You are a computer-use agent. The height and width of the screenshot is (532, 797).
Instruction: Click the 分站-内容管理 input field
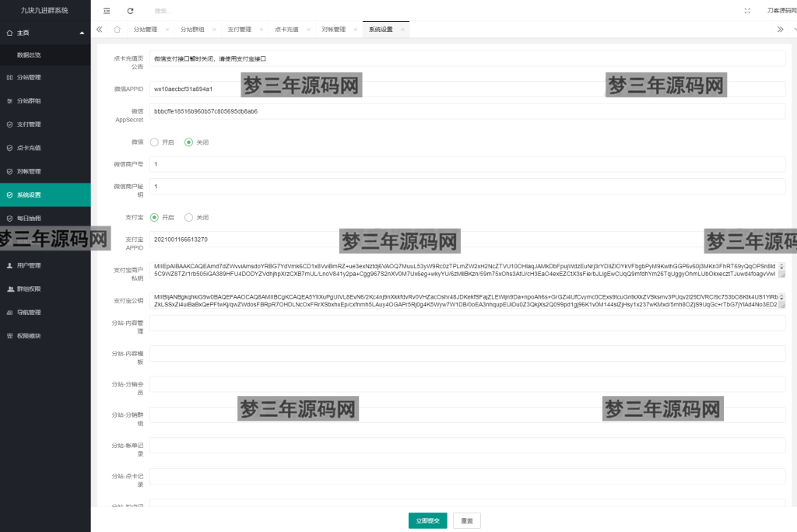[x=468, y=323]
